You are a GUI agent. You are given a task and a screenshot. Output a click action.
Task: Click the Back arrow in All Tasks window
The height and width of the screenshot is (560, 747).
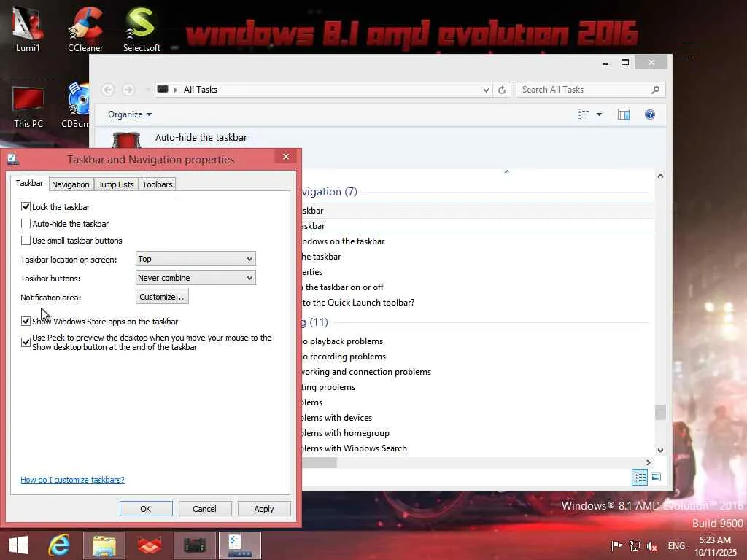(108, 90)
